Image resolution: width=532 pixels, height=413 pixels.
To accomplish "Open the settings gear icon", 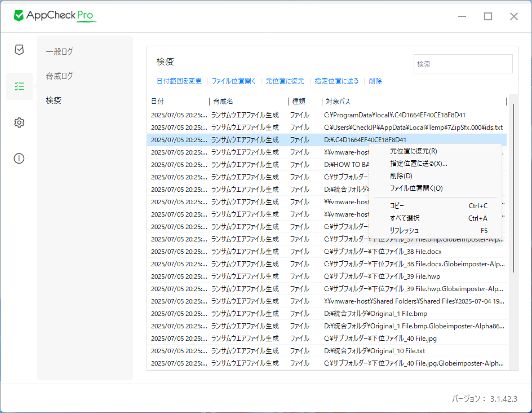I will 19,122.
